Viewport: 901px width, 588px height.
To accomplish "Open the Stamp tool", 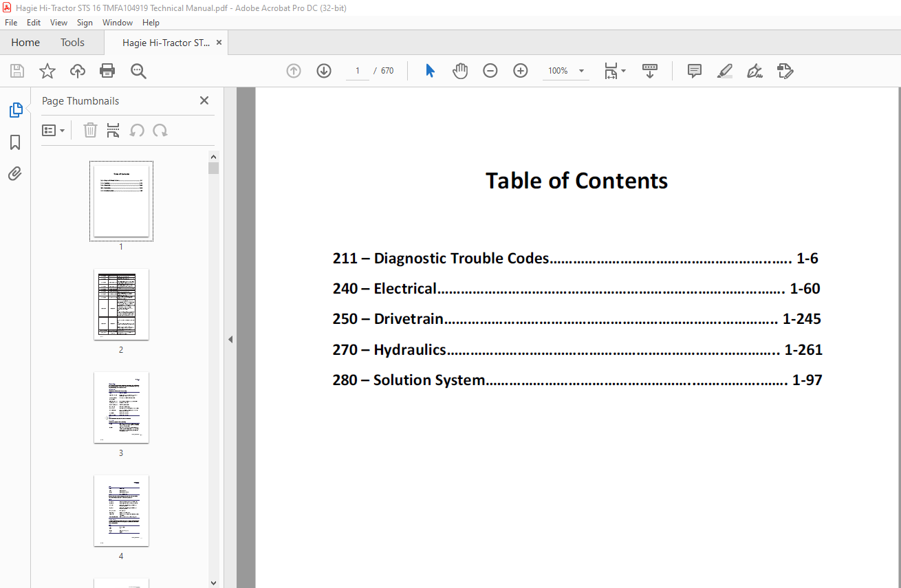I will pyautogui.click(x=785, y=71).
